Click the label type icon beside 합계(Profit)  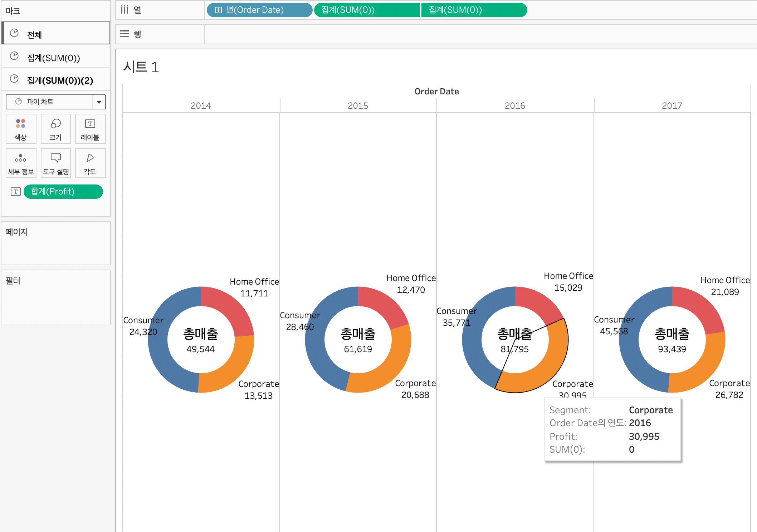coord(15,192)
